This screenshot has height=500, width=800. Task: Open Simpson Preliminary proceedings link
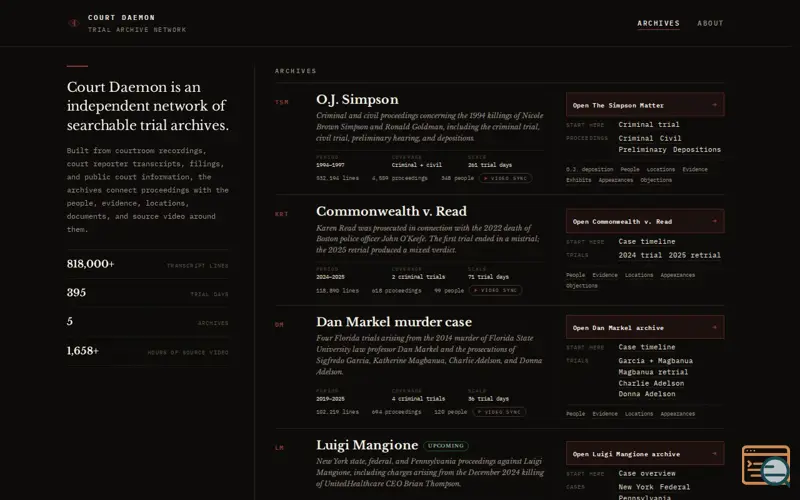click(x=642, y=149)
